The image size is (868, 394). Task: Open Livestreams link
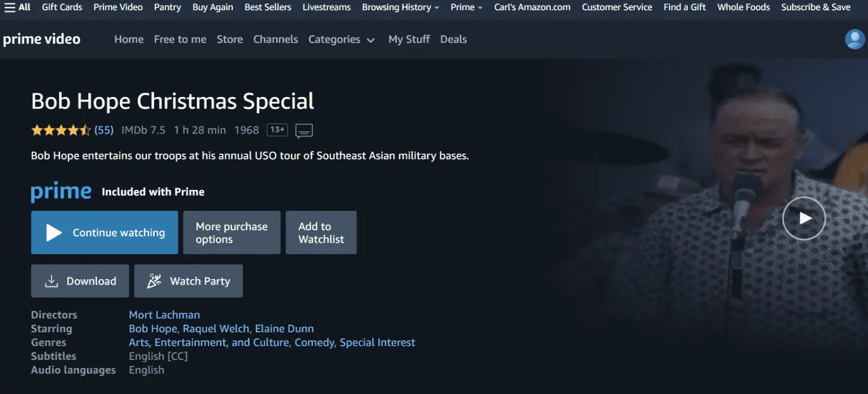tap(327, 7)
